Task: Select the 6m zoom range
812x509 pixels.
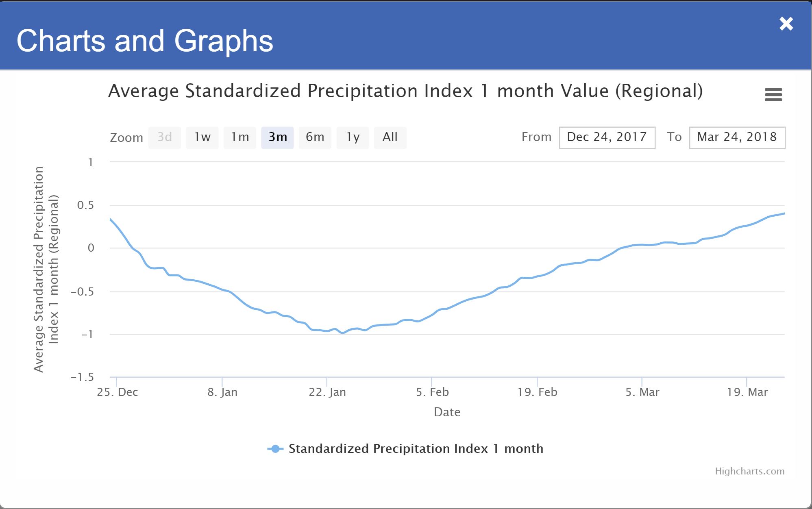Action: [315, 137]
